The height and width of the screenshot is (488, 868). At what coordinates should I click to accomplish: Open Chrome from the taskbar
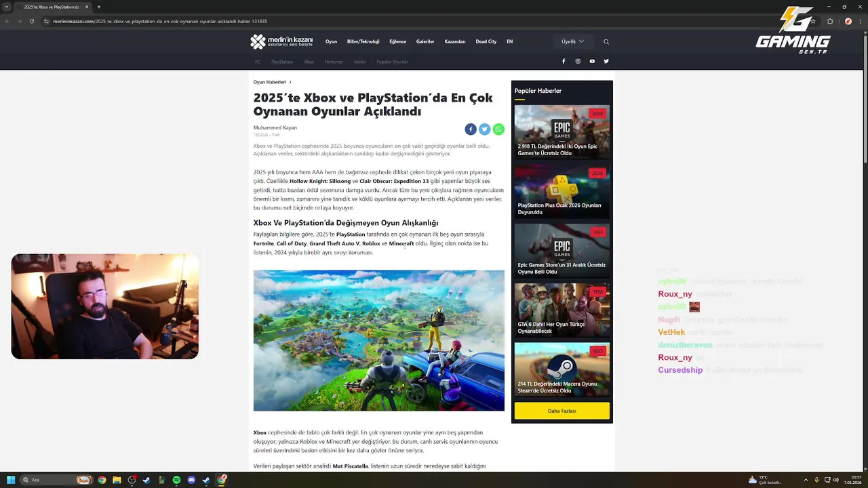pos(102,480)
